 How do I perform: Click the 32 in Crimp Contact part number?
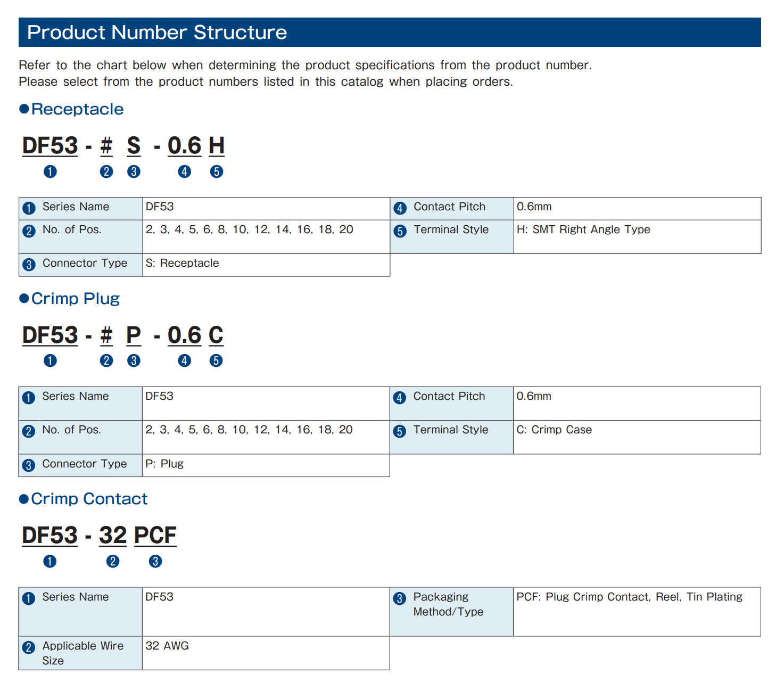[113, 536]
